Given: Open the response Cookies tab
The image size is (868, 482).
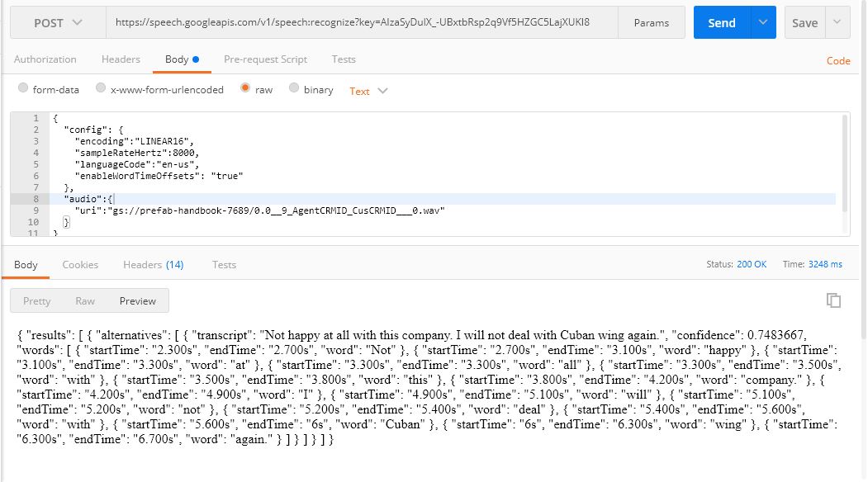Looking at the screenshot, I should click(80, 264).
